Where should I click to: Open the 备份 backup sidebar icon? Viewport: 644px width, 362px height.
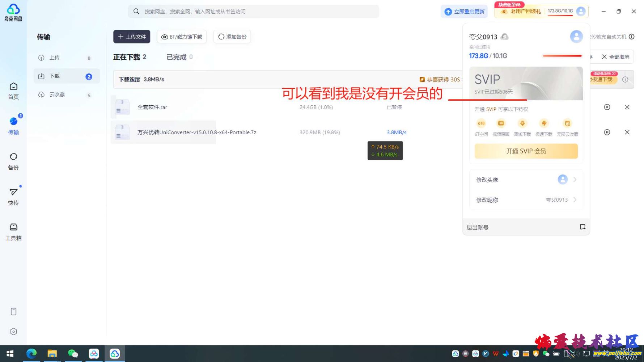click(x=13, y=161)
